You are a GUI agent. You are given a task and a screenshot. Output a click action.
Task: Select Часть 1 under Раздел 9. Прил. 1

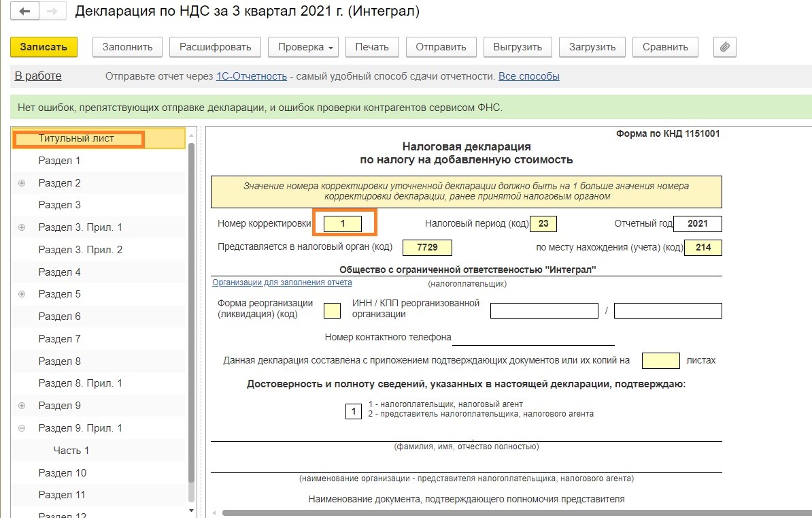pos(99,451)
